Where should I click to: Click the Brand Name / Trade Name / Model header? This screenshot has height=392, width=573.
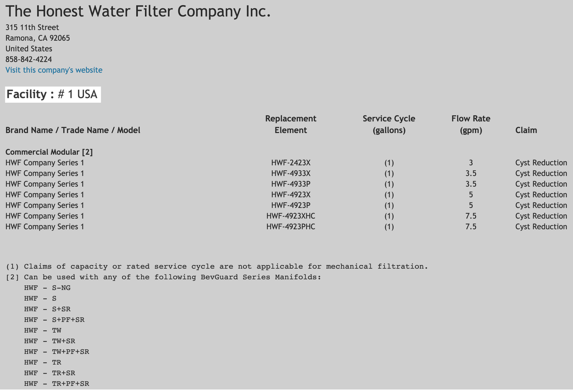(x=73, y=130)
